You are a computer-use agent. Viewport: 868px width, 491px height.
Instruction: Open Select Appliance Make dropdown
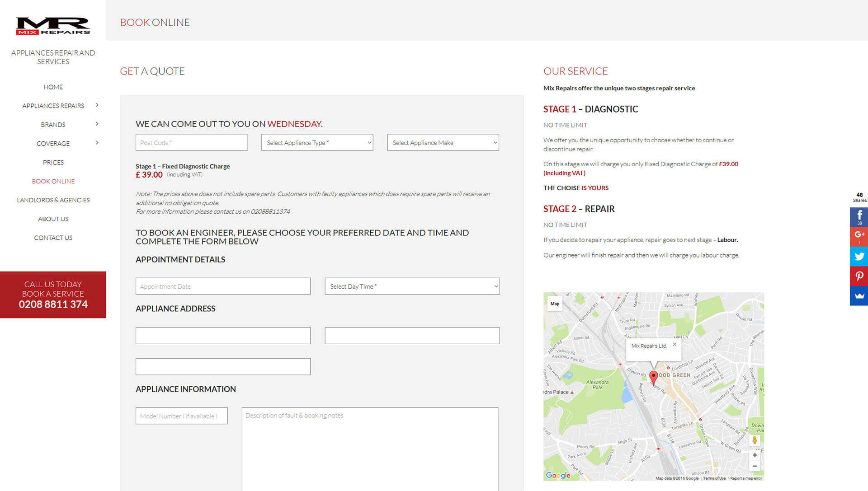pos(443,143)
